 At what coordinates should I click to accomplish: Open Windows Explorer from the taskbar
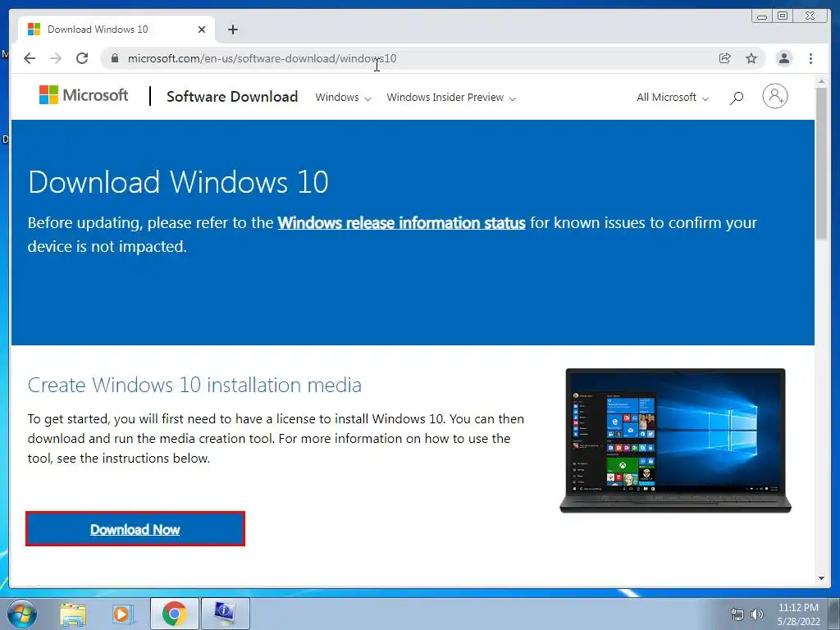(x=73, y=614)
